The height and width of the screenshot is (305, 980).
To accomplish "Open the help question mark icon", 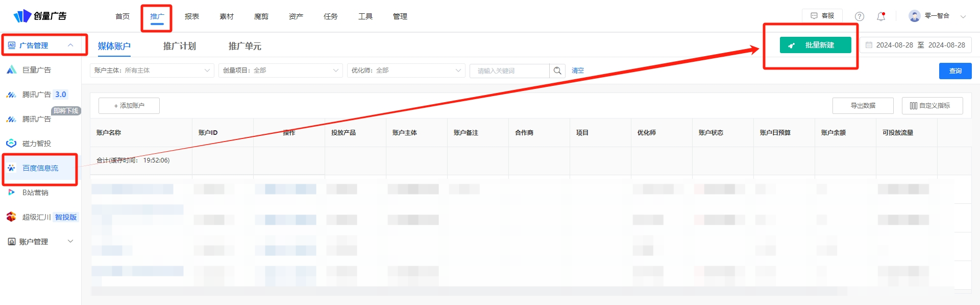I will tap(860, 16).
